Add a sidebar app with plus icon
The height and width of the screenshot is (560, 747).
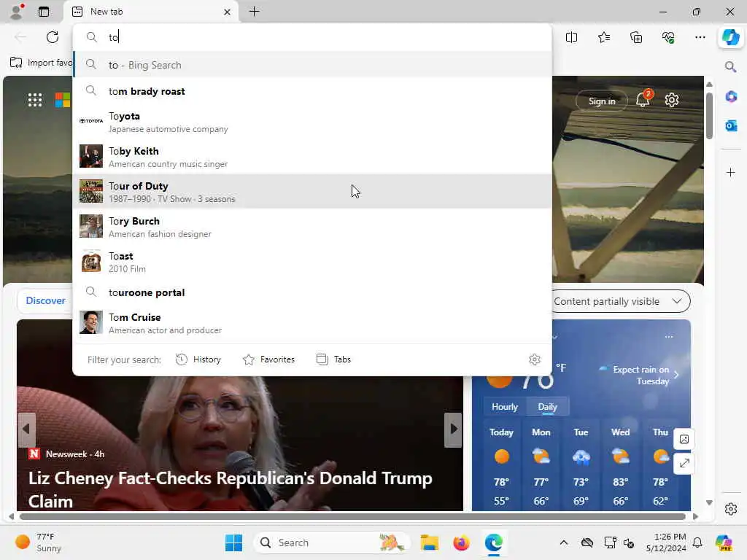(731, 172)
